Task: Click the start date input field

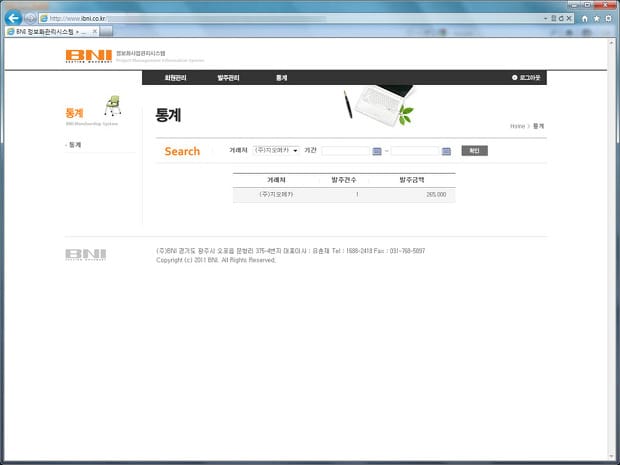Action: (x=345, y=151)
